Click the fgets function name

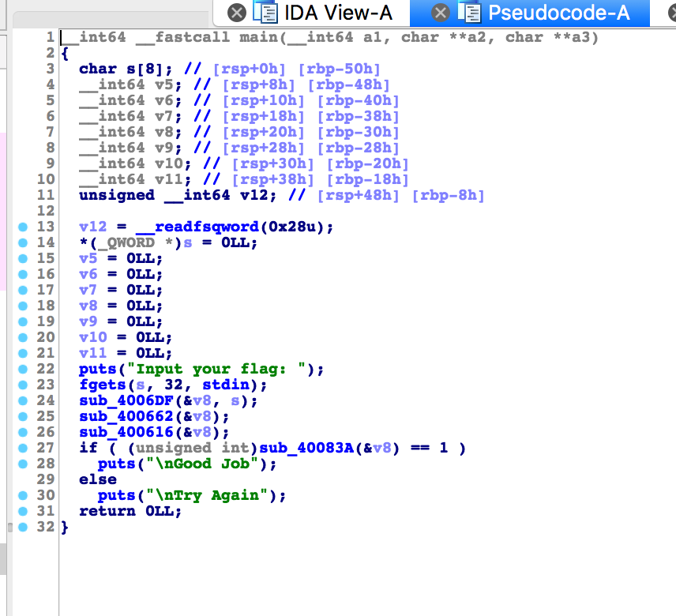click(103, 385)
